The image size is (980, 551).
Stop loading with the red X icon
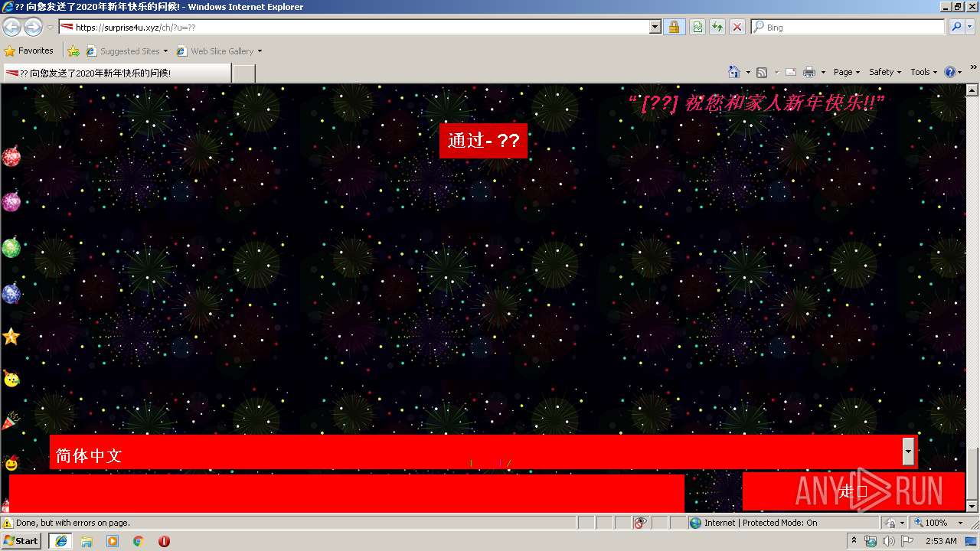pyautogui.click(x=737, y=28)
